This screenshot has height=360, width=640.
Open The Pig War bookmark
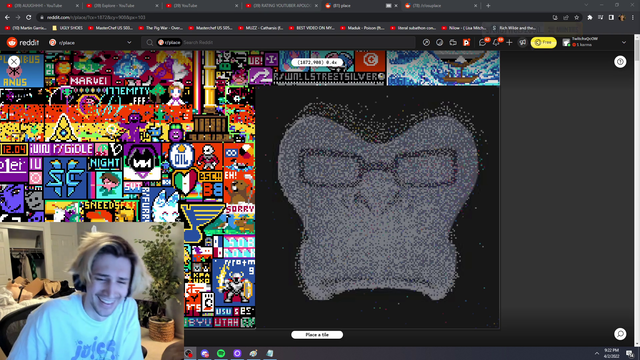pyautogui.click(x=161, y=28)
